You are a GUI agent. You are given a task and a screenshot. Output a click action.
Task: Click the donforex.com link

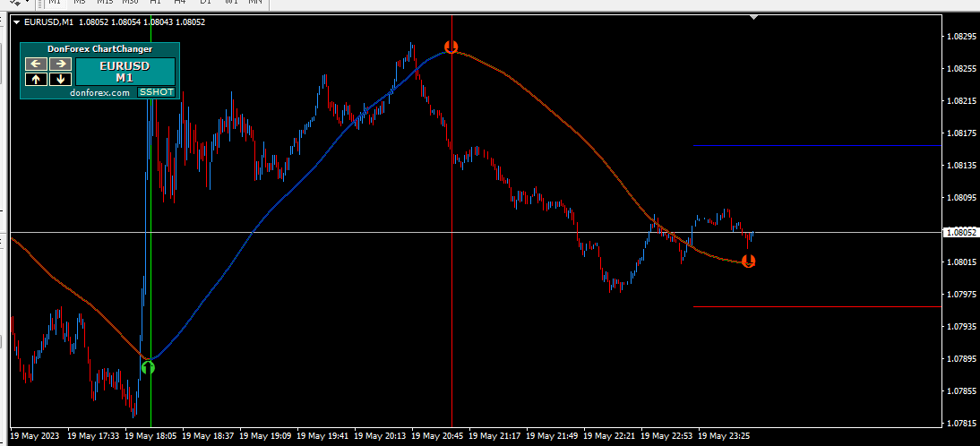click(100, 92)
